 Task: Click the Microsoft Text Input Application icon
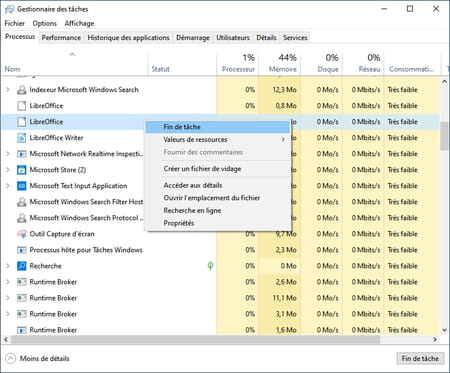[x=22, y=186]
